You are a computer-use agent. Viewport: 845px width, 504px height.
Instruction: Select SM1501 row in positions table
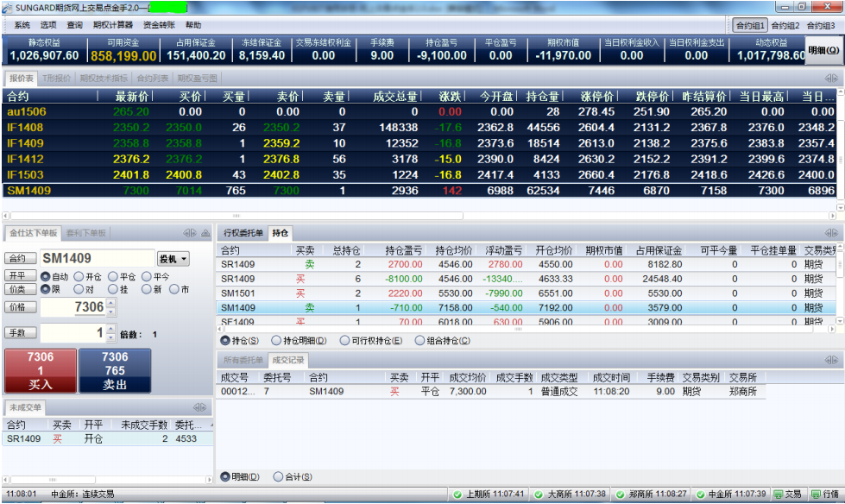coord(527,293)
